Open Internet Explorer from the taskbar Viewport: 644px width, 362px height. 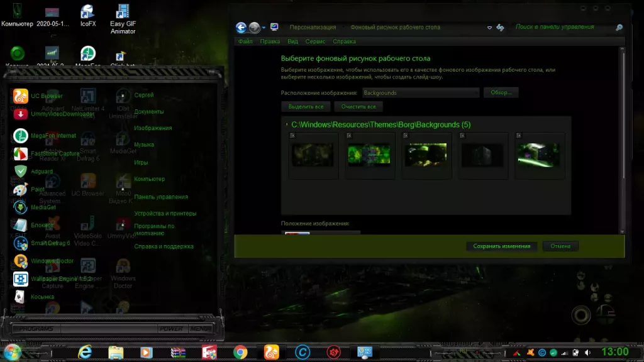click(85, 352)
